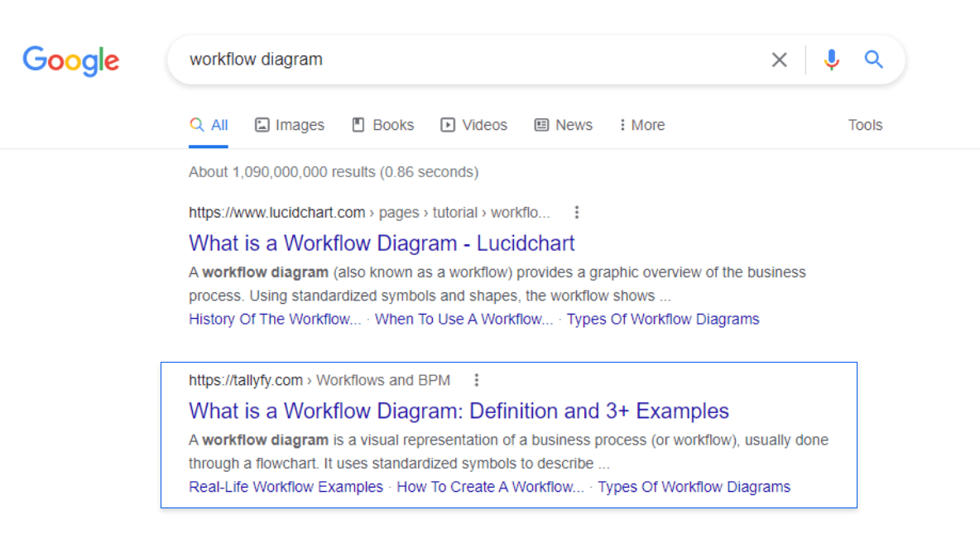Click into the workflow diagram search field
Image resolution: width=980 pixels, height=534 pixels.
coord(464,60)
